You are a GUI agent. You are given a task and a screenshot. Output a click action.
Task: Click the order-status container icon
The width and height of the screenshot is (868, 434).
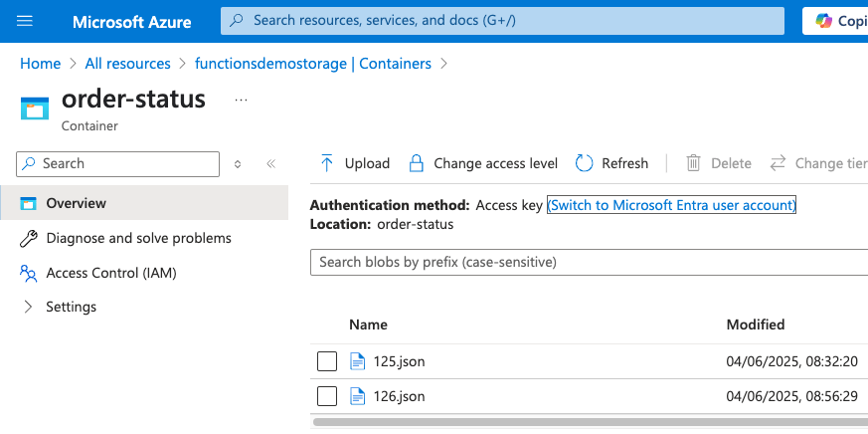tap(35, 108)
